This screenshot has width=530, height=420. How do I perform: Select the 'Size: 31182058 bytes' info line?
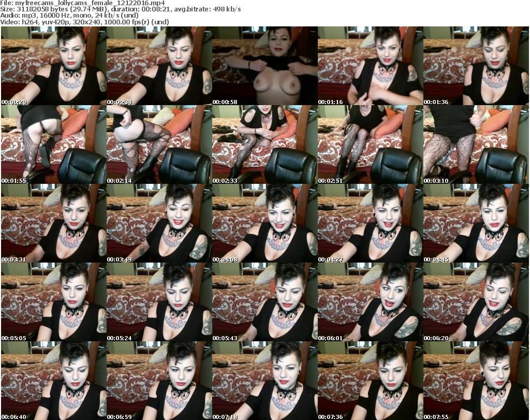click(x=121, y=9)
